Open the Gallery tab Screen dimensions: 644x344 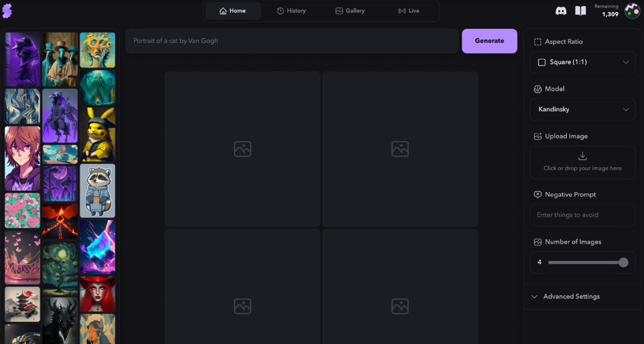tap(350, 11)
